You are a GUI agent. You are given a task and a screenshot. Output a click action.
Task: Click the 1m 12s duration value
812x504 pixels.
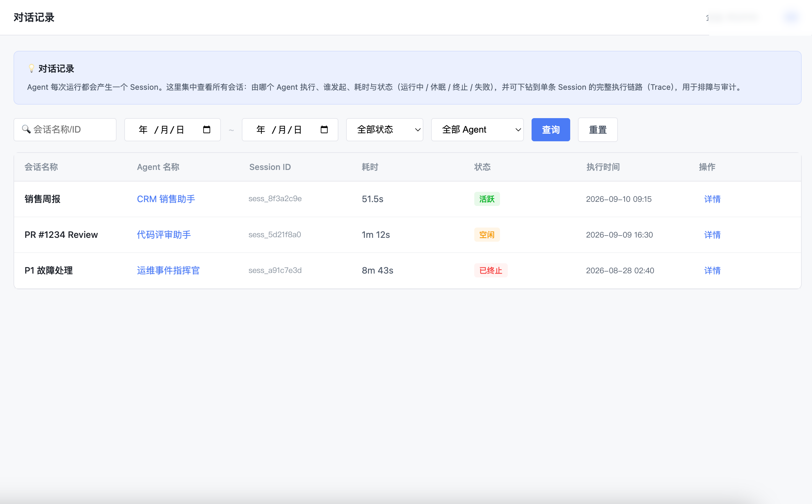376,235
